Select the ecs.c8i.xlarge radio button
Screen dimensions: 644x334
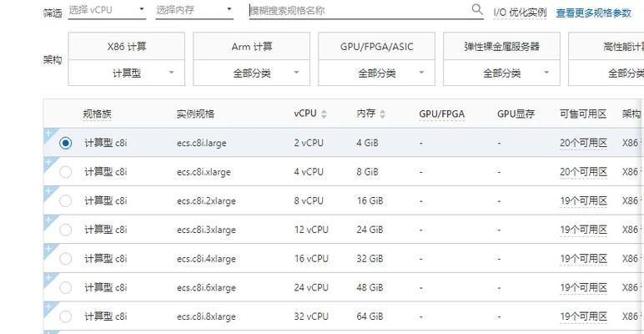pos(66,172)
